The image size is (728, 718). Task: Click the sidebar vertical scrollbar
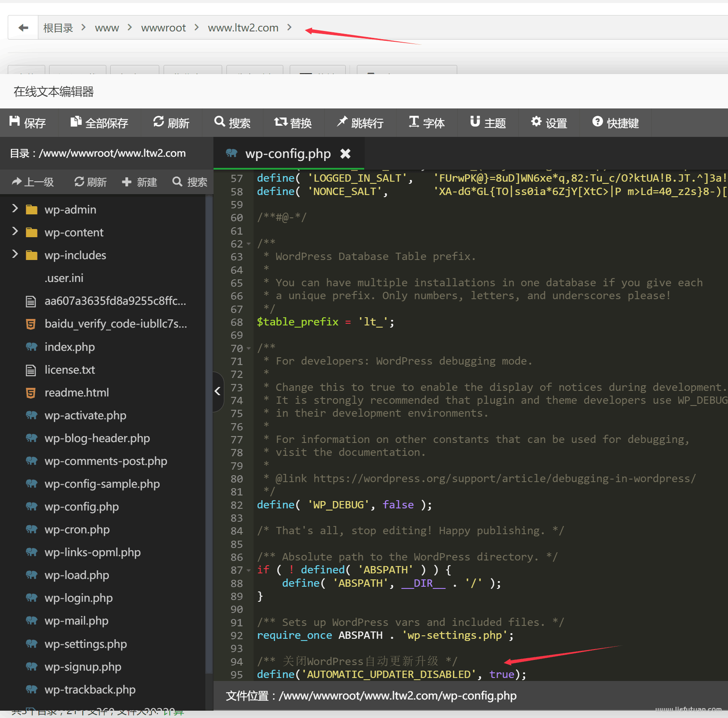pyautogui.click(x=209, y=435)
